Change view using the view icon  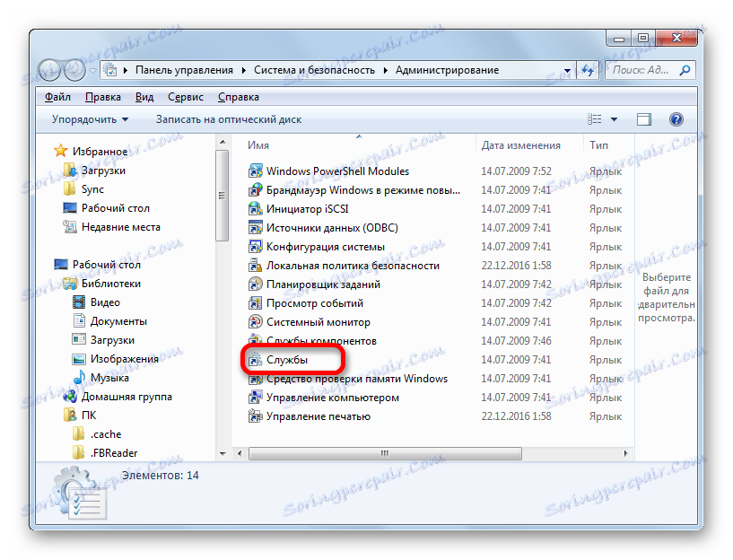coord(594,119)
